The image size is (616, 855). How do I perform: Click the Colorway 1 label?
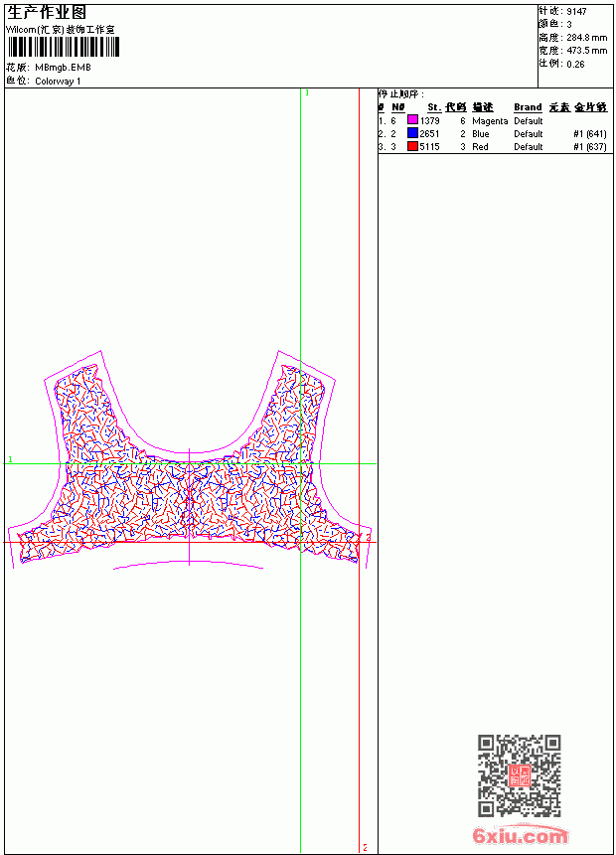point(58,82)
